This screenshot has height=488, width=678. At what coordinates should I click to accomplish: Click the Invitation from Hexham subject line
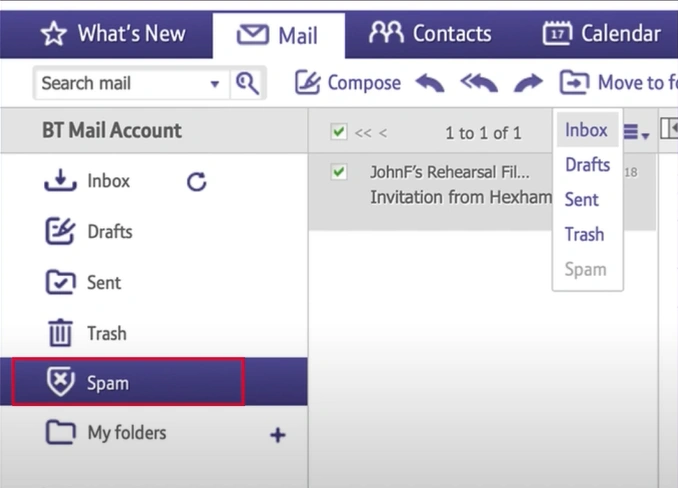coord(461,197)
